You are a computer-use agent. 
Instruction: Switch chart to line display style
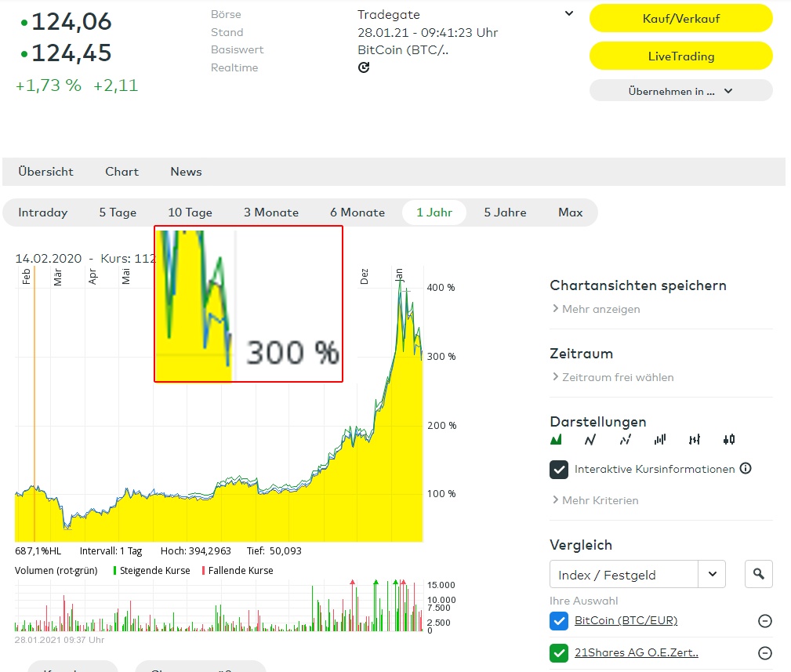pyautogui.click(x=590, y=439)
